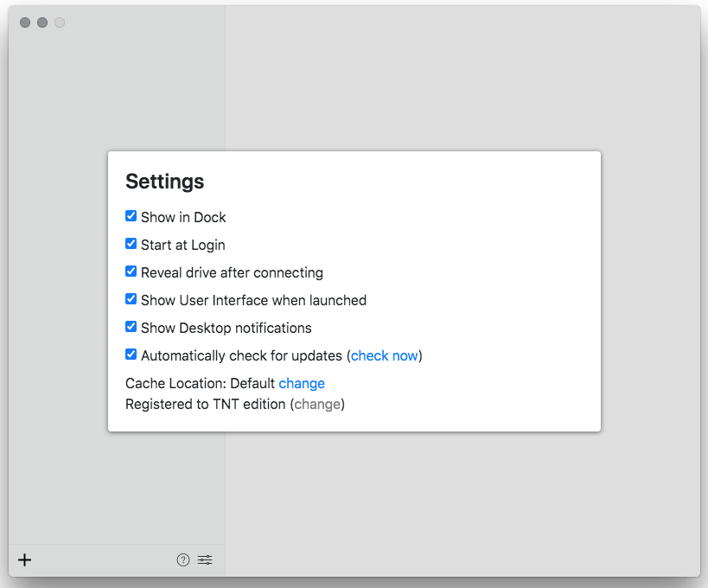Minimize the window using the title bar button
The image size is (708, 588).
42,22
